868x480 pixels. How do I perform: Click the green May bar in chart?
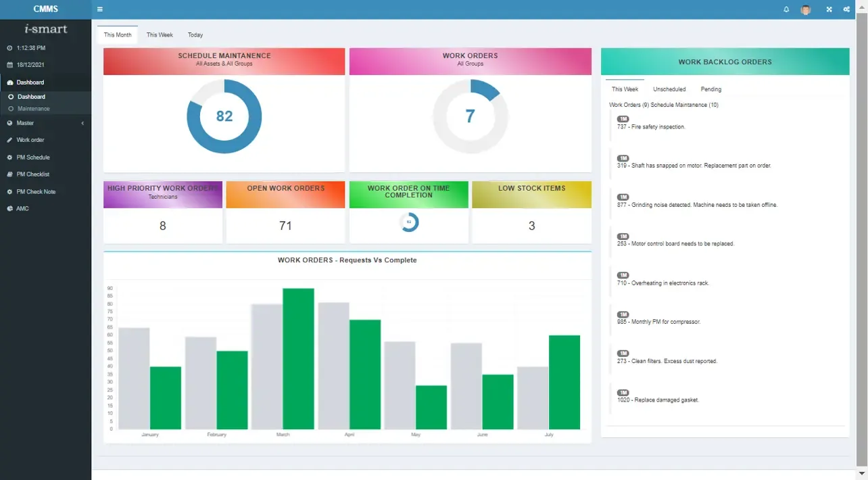tap(431, 408)
